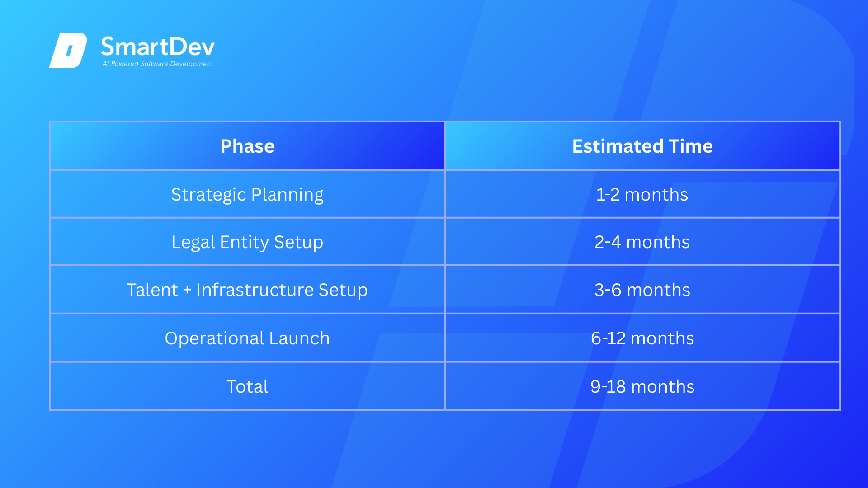Click the word Entity in the table
This screenshot has height=488, width=868.
point(244,242)
